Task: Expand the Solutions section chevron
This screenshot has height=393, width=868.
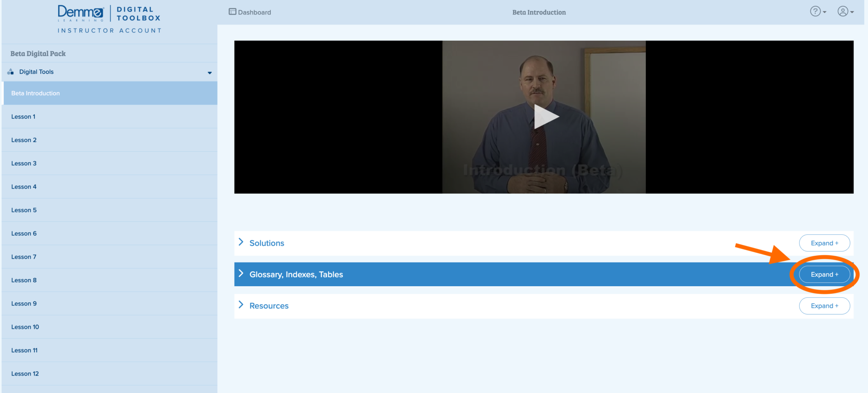Action: pos(241,242)
